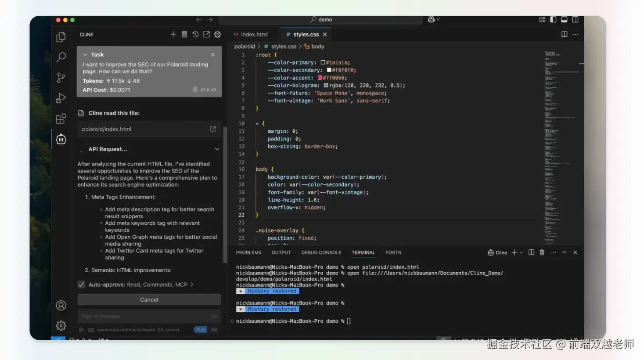
Task: Kill terminal with trash icon
Action: [542, 252]
